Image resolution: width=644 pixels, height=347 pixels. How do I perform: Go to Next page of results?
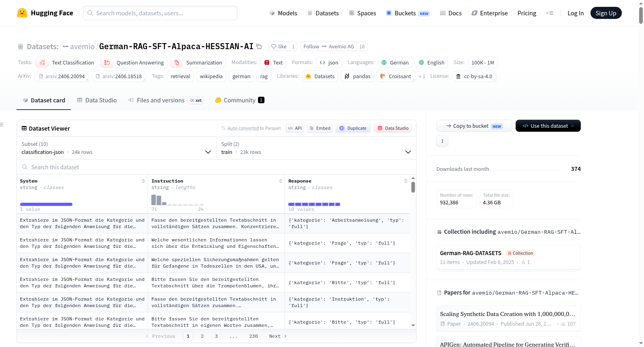point(278,336)
